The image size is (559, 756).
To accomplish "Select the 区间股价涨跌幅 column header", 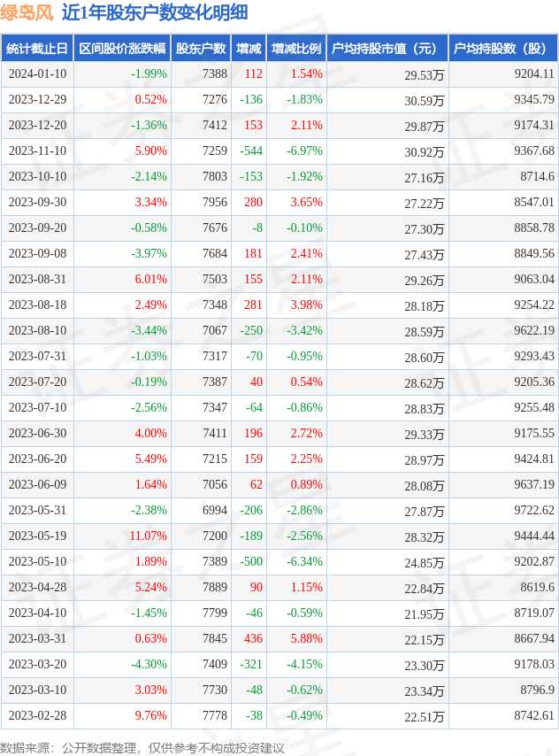I will tap(121, 49).
